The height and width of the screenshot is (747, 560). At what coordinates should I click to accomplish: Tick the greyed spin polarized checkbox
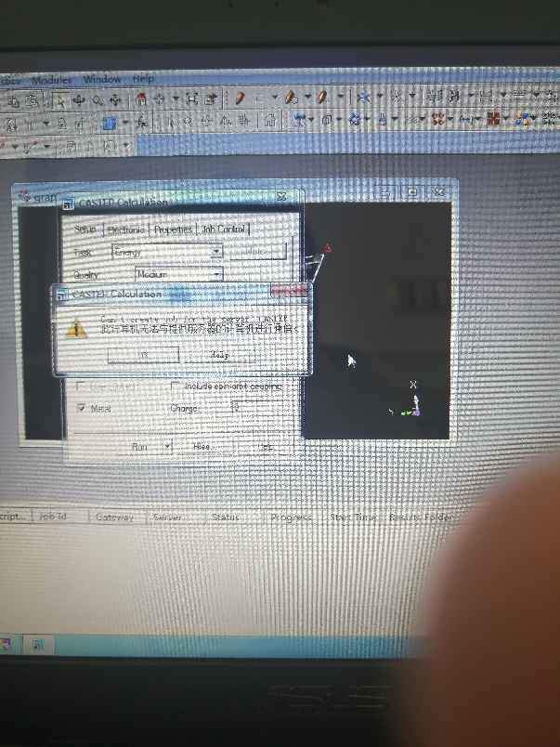(82, 387)
